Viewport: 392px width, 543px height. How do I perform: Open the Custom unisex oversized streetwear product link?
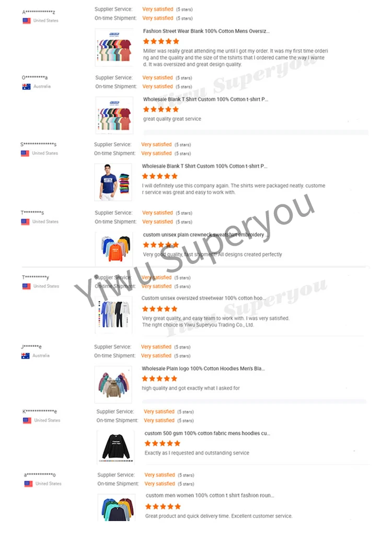coord(204,298)
